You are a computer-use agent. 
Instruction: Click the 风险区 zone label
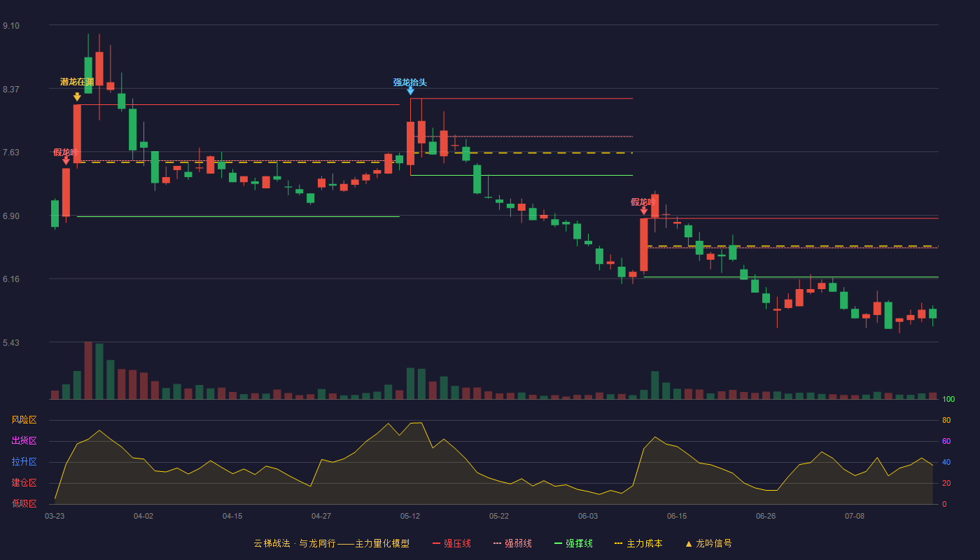click(x=24, y=420)
